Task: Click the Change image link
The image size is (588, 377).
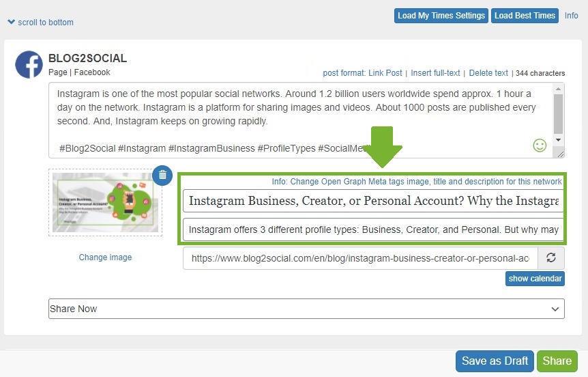Action: (x=105, y=257)
